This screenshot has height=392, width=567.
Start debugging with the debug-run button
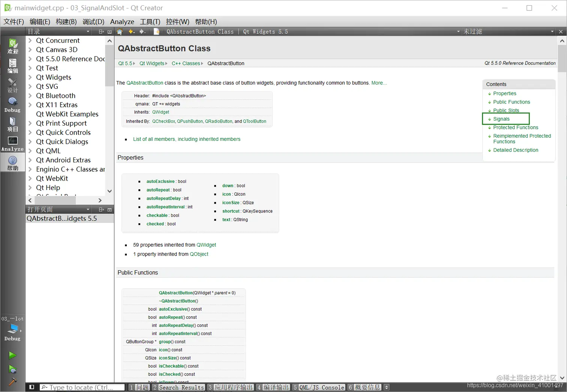[12, 369]
